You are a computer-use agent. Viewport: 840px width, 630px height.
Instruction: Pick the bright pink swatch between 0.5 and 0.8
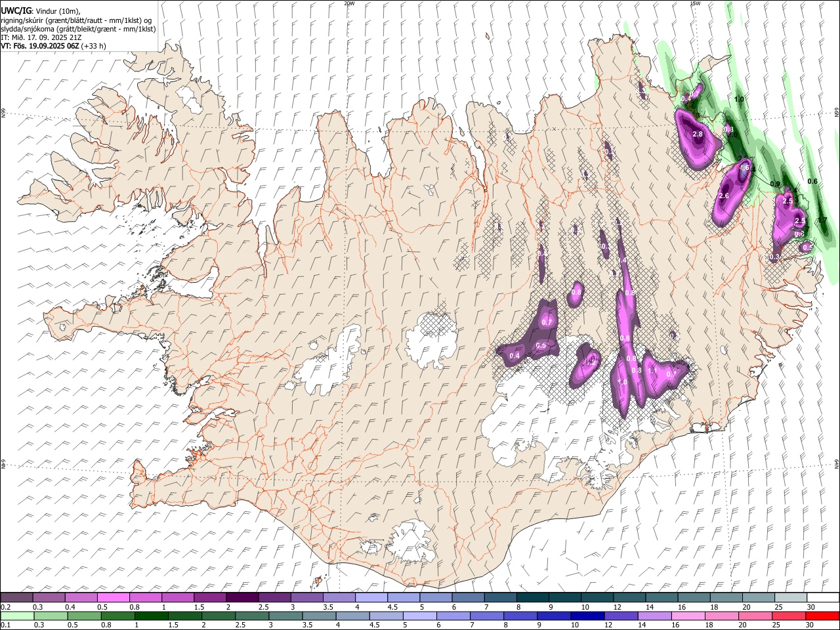point(114,597)
